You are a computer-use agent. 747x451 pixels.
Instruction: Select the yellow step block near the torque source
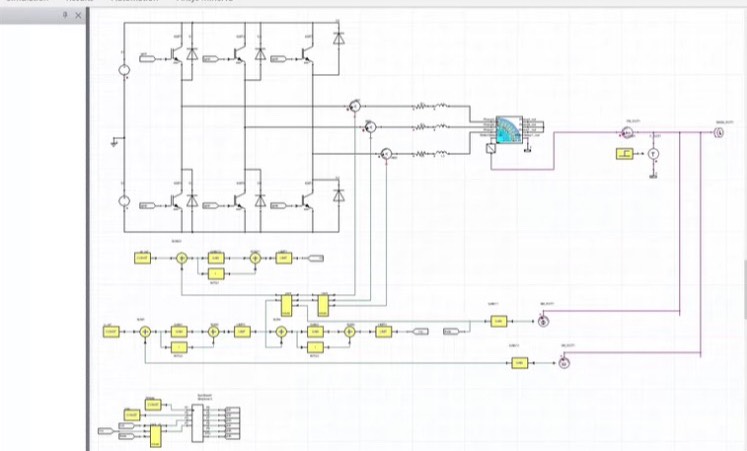tap(625, 154)
